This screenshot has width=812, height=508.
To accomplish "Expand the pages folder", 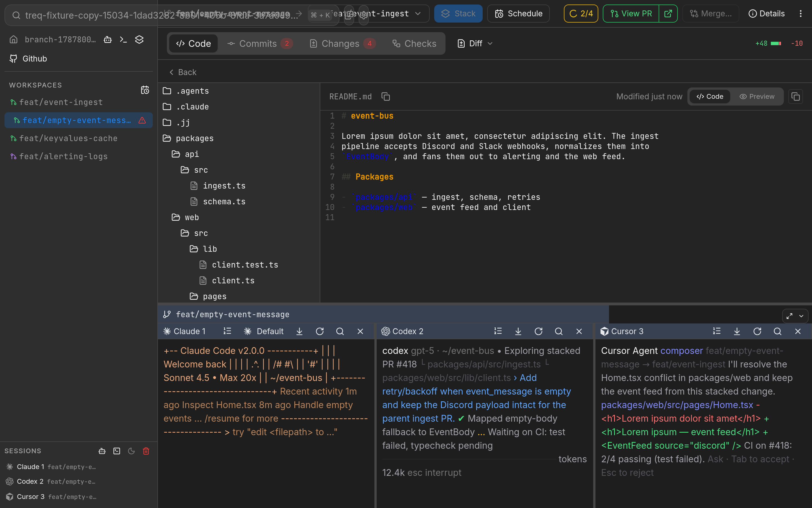I will pos(239,296).
